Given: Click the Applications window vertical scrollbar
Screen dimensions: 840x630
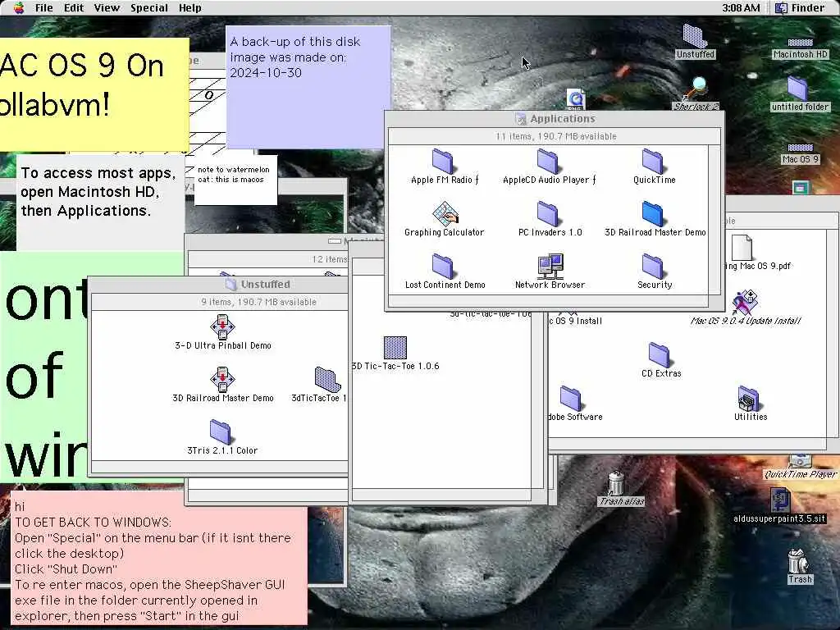Looking at the screenshot, I should click(x=714, y=220).
